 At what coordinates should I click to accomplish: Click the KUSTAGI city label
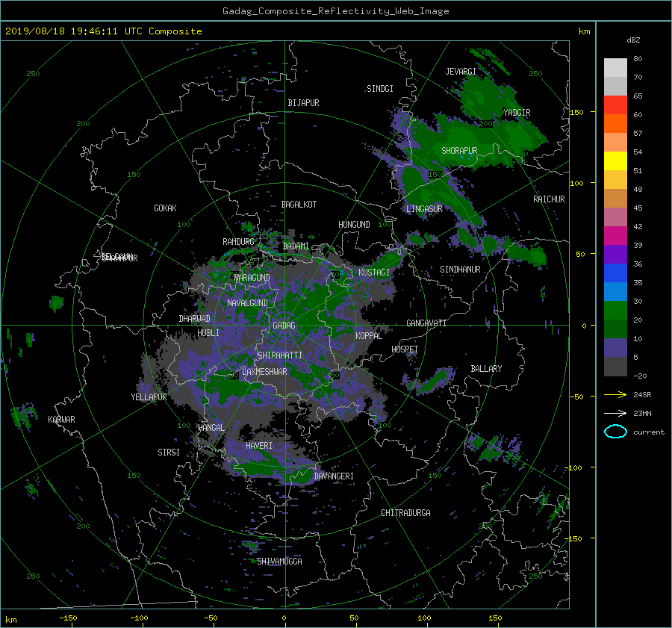[374, 273]
